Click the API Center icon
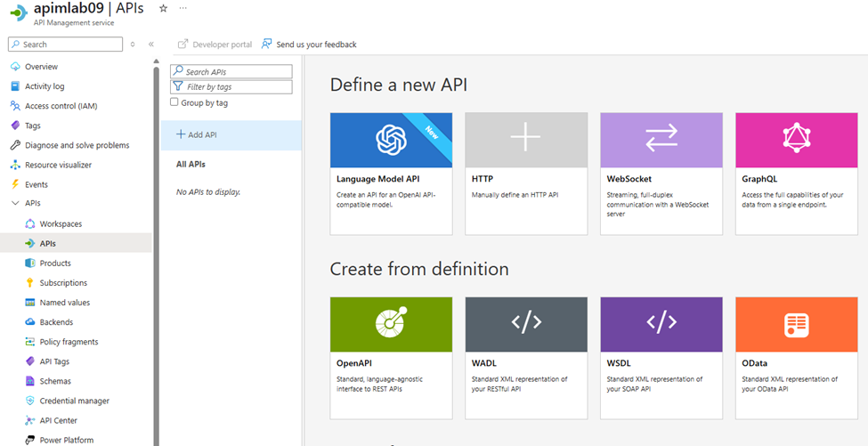 tap(30, 420)
